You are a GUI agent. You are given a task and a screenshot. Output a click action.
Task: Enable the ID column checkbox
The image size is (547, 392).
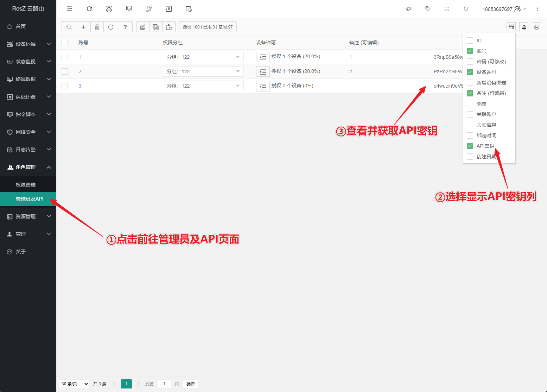click(x=470, y=40)
